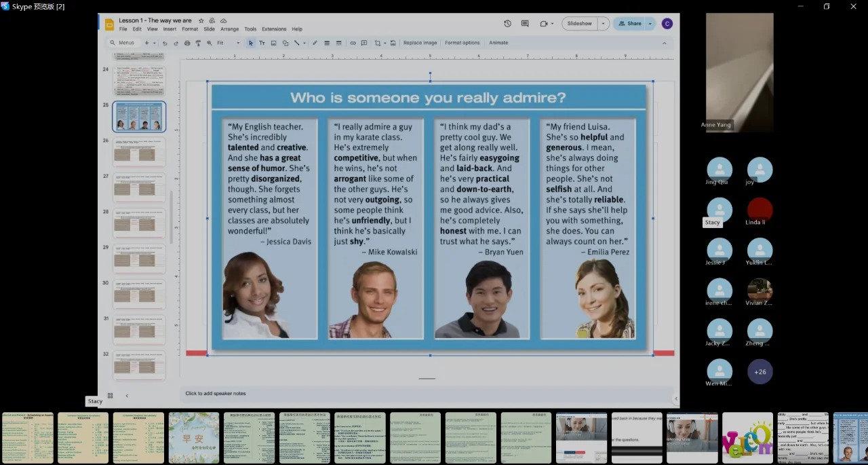Open the Border dash style icon

click(x=338, y=43)
